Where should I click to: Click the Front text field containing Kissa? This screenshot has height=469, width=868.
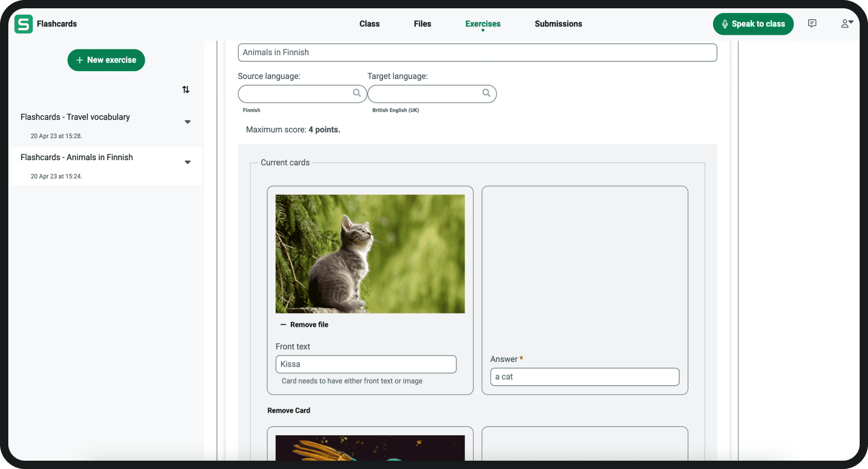pyautogui.click(x=365, y=364)
